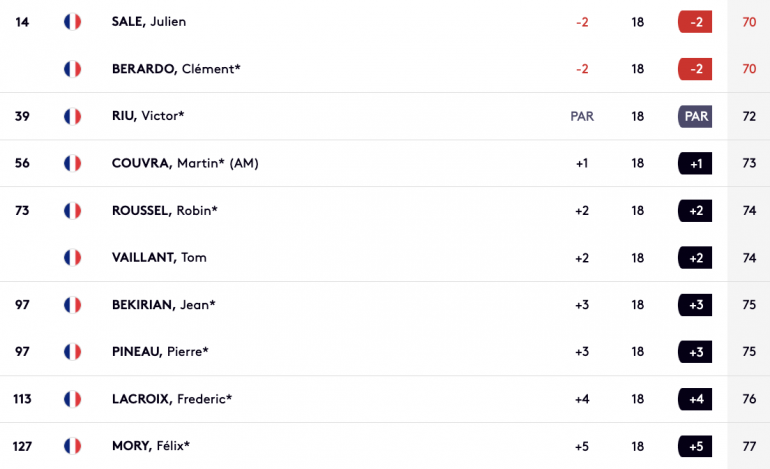
Task: Click the flag beside ROUSSEL, Robin
Action: click(x=72, y=211)
